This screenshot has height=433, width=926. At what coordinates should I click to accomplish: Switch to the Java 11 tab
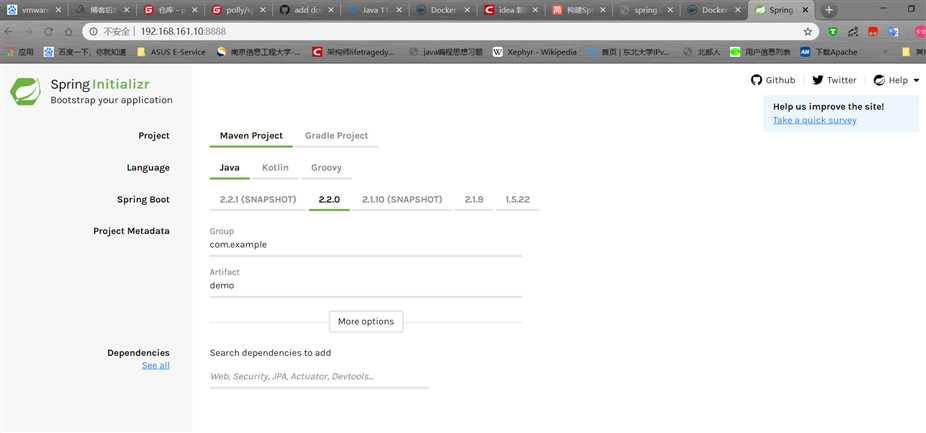tap(376, 10)
